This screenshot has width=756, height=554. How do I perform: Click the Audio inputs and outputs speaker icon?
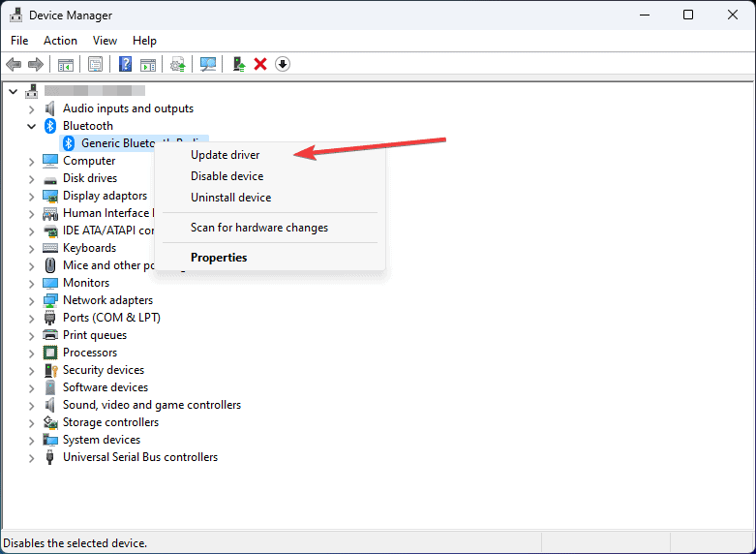point(50,108)
